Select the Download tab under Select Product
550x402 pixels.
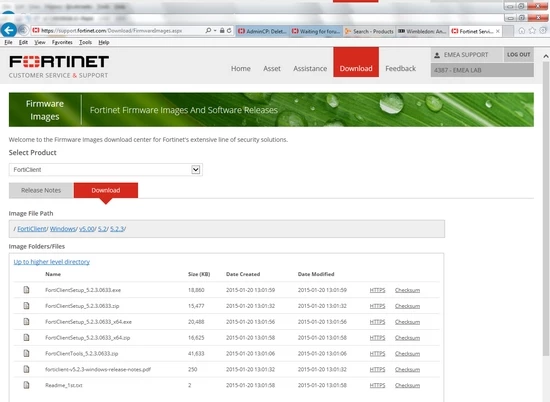pos(106,190)
